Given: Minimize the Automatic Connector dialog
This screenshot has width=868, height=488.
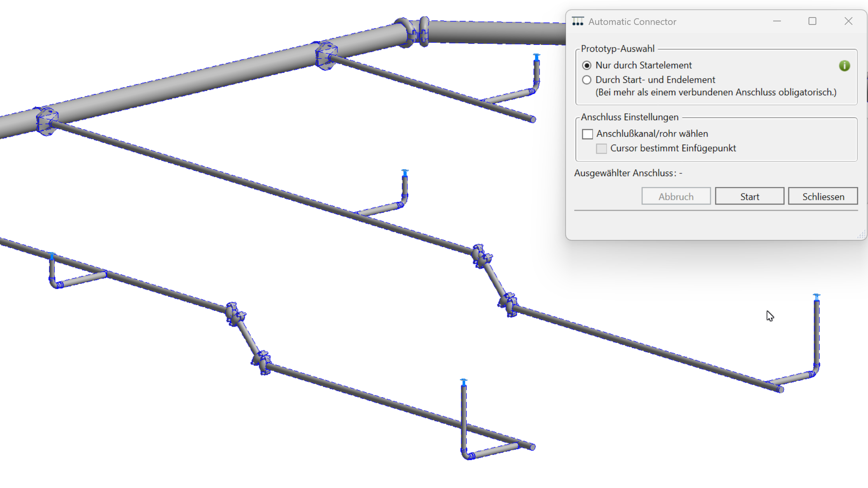Looking at the screenshot, I should point(777,21).
